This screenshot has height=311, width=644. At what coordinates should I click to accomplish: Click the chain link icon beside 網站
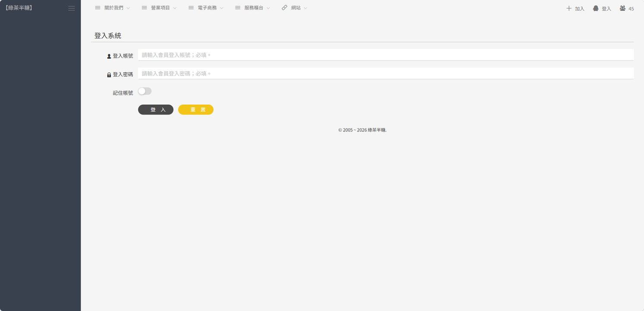(284, 8)
